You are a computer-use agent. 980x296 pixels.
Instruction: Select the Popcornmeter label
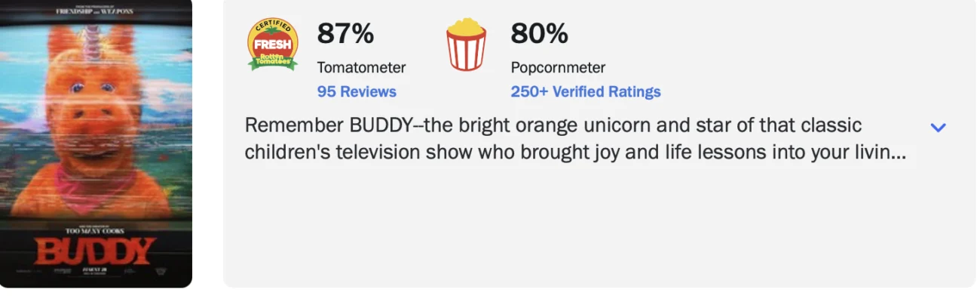tap(558, 67)
